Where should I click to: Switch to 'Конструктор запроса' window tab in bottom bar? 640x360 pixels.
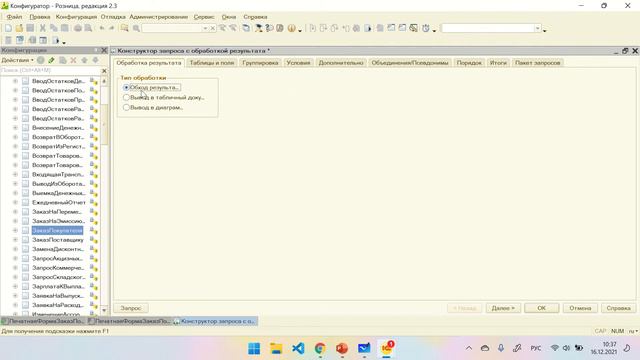click(x=215, y=321)
